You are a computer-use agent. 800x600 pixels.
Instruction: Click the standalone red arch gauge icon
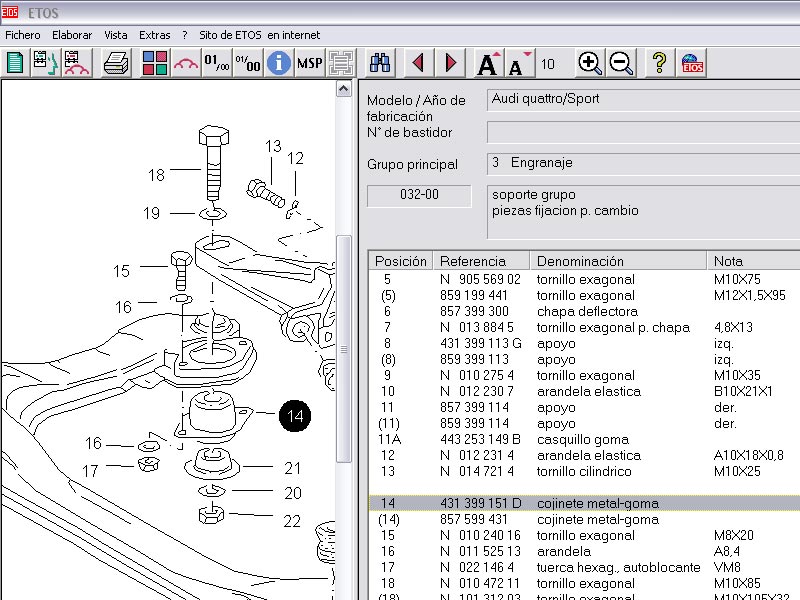186,63
